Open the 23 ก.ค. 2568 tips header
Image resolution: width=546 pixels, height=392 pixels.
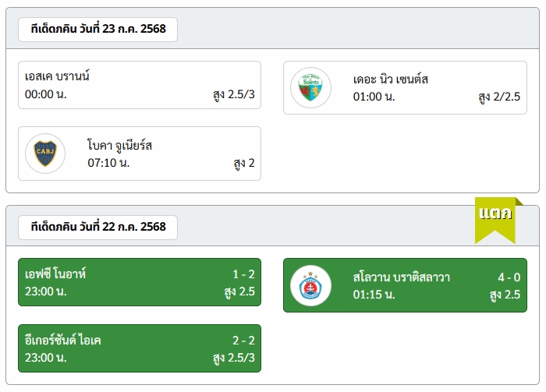(x=97, y=29)
